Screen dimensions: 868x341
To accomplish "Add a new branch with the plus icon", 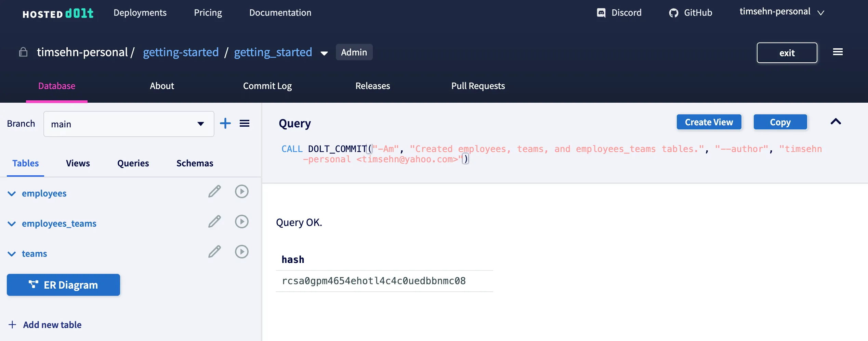I will [225, 123].
